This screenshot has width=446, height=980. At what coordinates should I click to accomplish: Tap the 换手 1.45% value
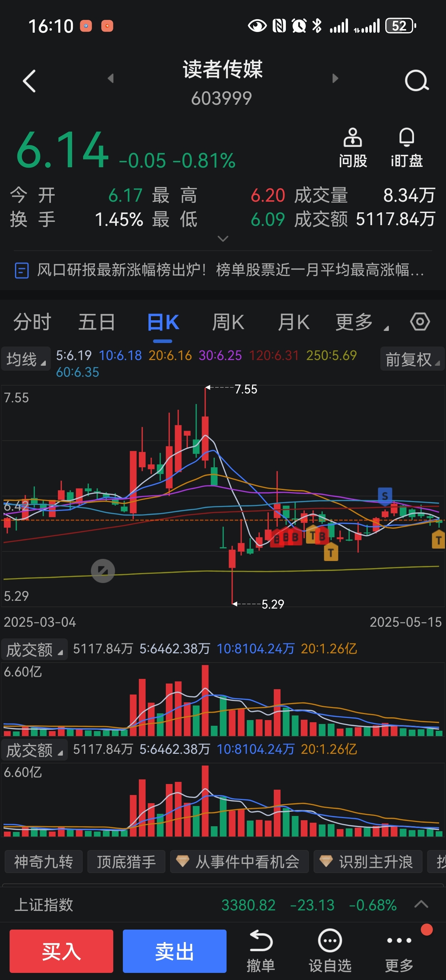pos(119,219)
